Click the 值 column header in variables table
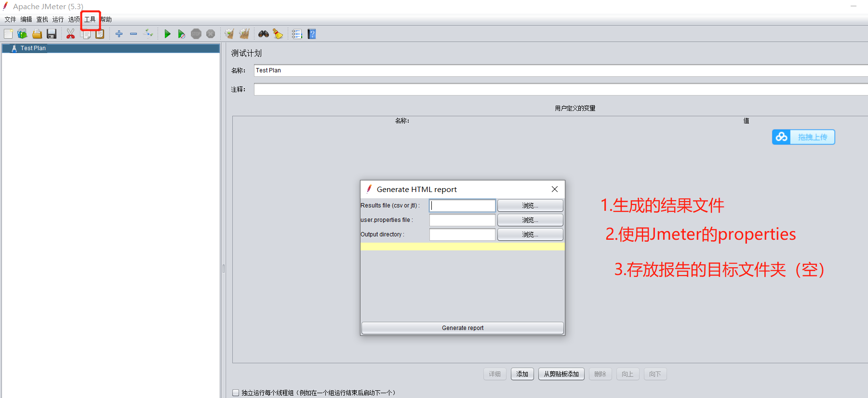The height and width of the screenshot is (398, 868). [x=746, y=121]
